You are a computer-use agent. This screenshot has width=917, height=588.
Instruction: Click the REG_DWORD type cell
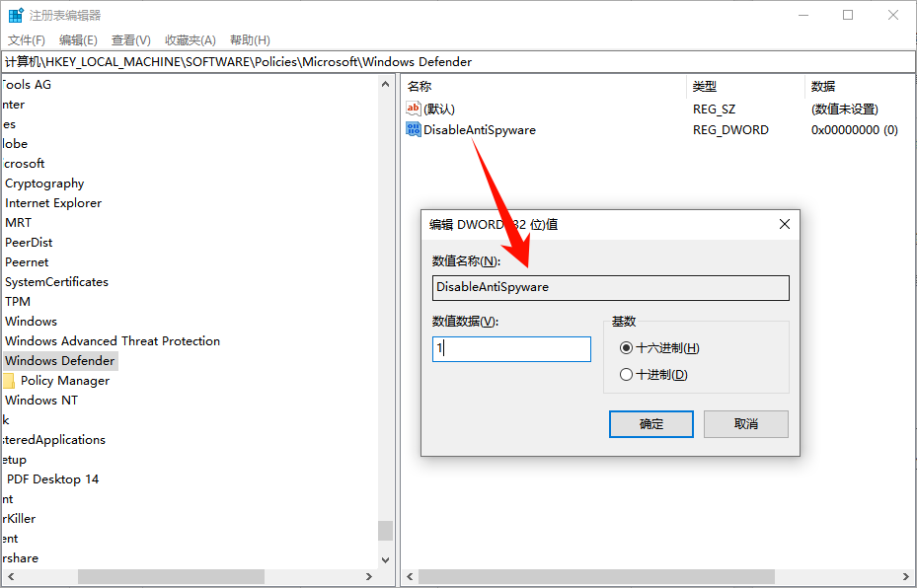(730, 130)
